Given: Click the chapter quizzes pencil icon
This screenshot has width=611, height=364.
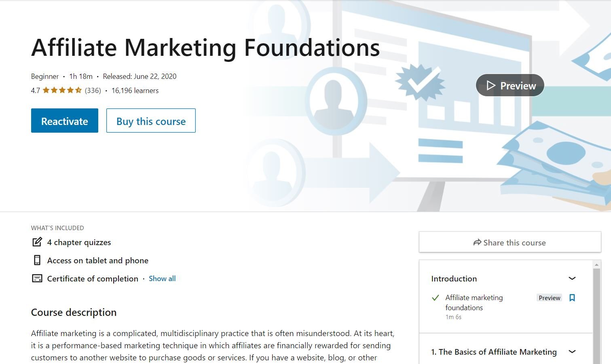Looking at the screenshot, I should click(x=37, y=242).
